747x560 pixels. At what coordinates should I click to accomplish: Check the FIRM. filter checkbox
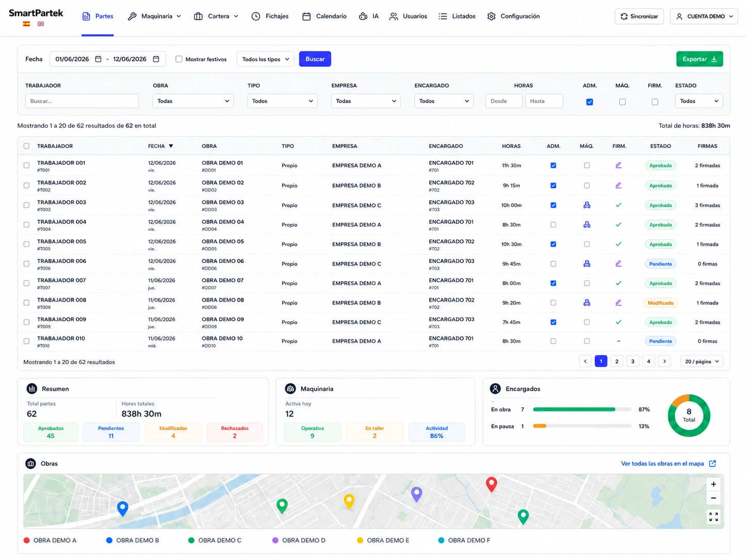[655, 102]
